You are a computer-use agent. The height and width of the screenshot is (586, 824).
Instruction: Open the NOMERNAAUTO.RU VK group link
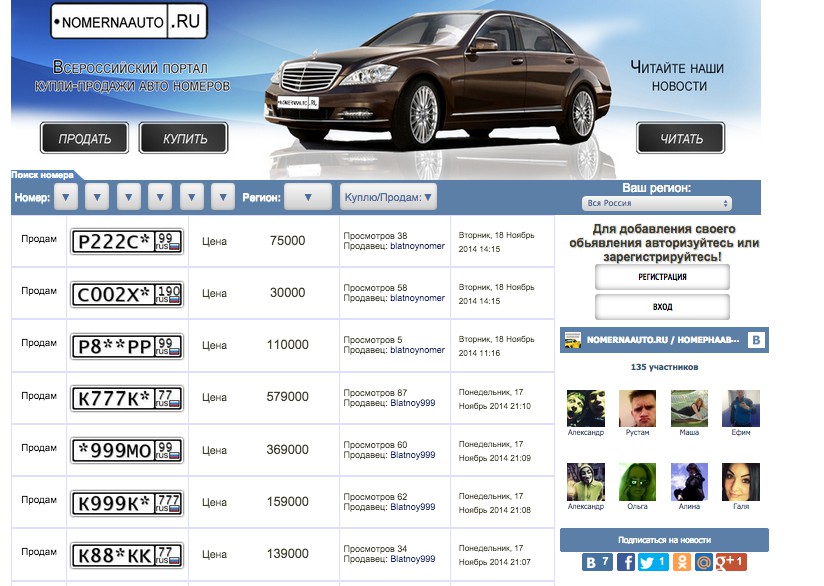(662, 340)
